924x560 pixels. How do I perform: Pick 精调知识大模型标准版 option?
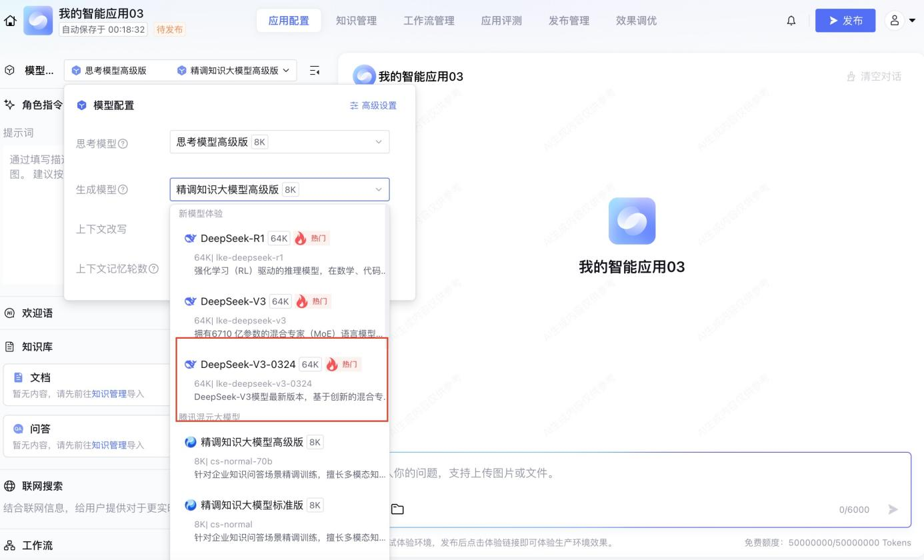pos(281,521)
